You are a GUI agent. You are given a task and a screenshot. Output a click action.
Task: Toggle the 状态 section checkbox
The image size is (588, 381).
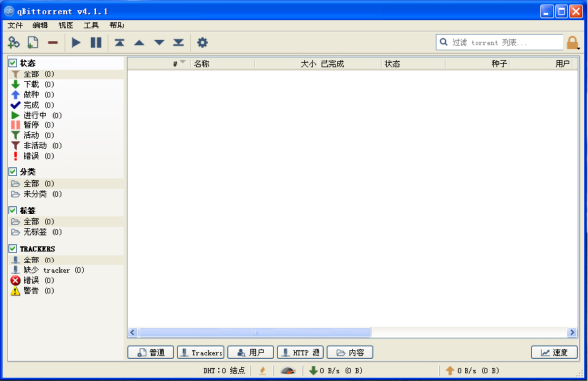[x=13, y=63]
